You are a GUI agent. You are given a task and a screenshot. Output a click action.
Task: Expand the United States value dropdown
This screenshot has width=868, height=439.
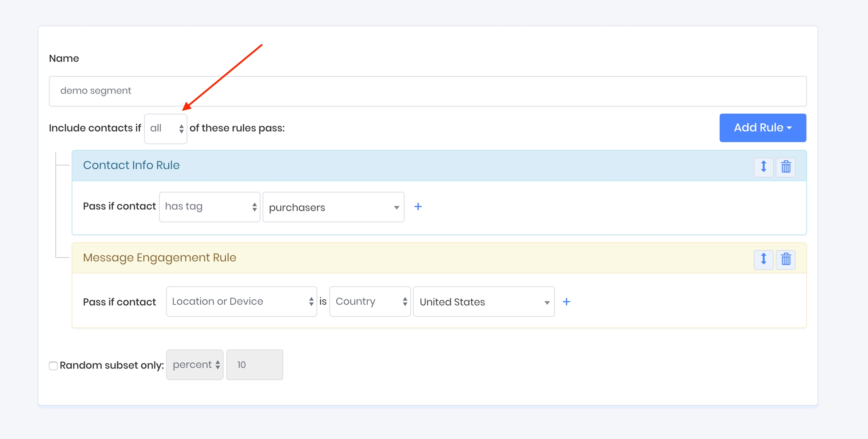[483, 302]
